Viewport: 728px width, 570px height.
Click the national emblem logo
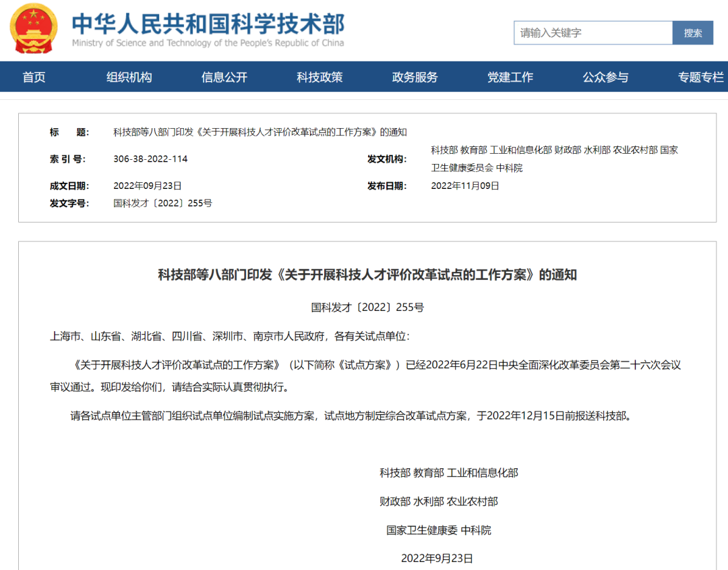[34, 28]
